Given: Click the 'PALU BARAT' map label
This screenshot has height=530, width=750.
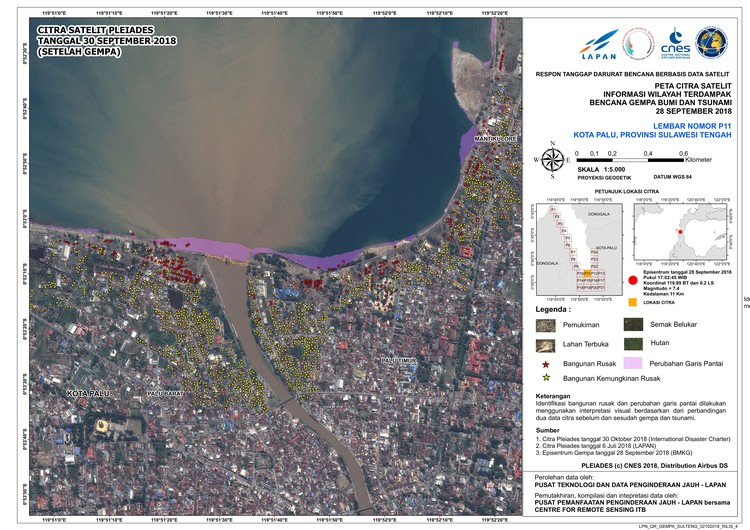Looking at the screenshot, I should [x=165, y=393].
